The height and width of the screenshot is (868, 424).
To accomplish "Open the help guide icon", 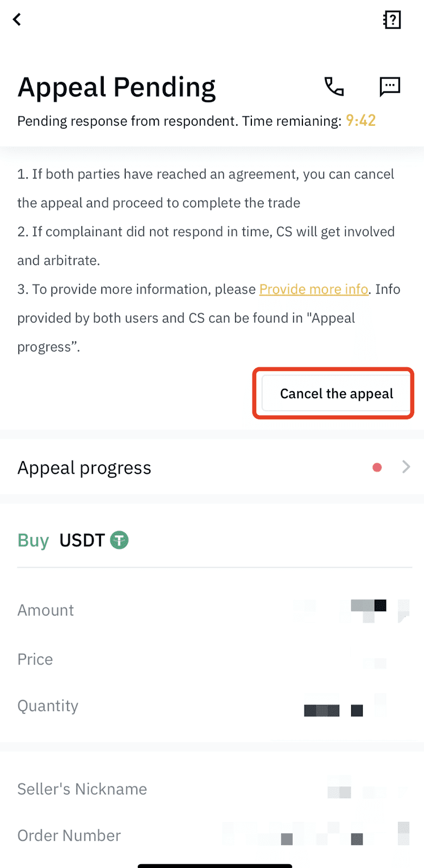I will click(x=392, y=20).
